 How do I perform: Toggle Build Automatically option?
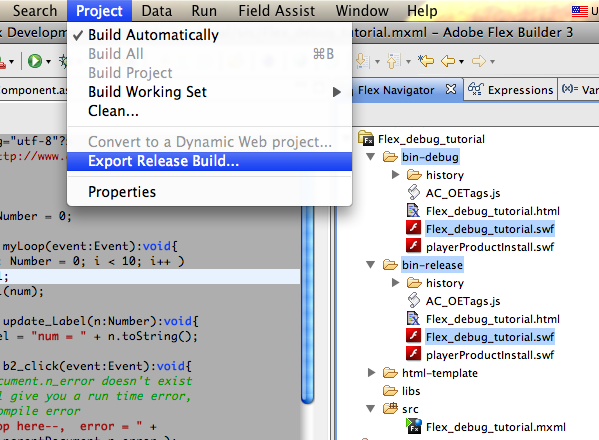[x=209, y=35]
